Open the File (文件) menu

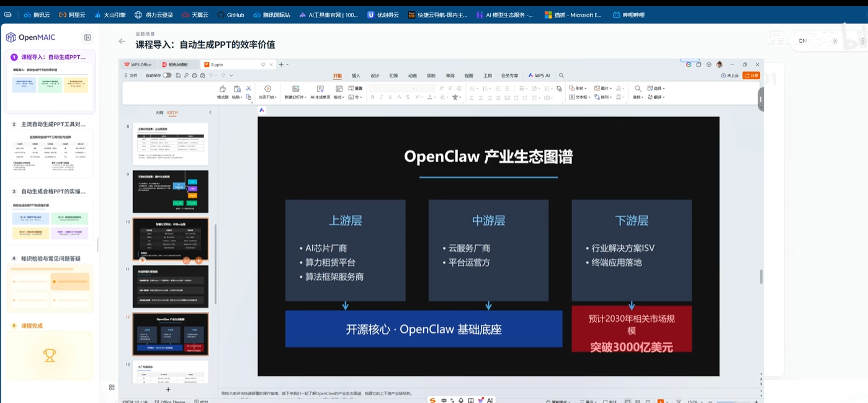pos(130,76)
